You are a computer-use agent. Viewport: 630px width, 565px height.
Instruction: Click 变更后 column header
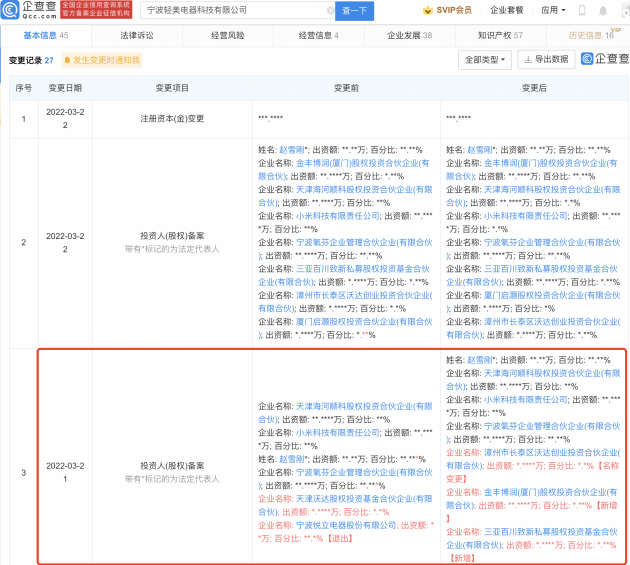(x=534, y=88)
